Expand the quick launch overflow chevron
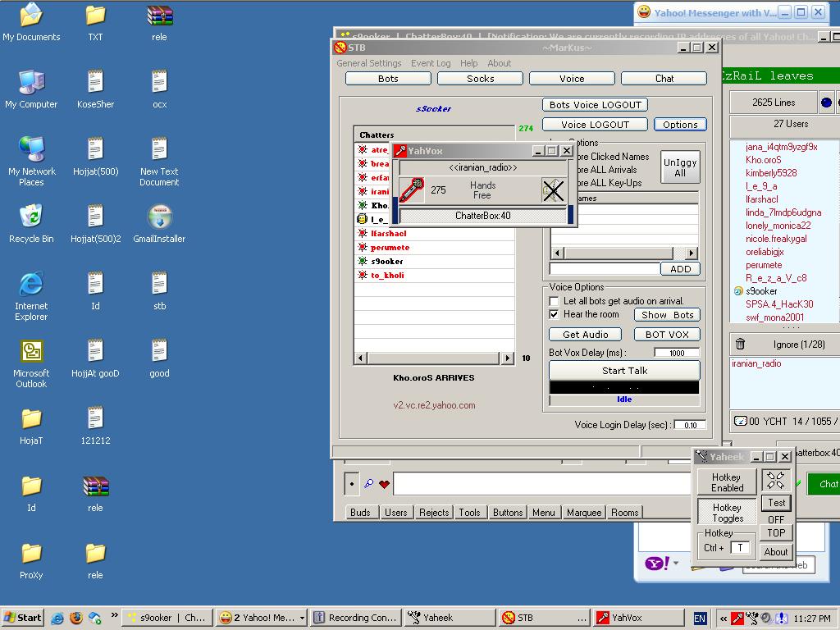This screenshot has height=630, width=840. click(x=114, y=615)
